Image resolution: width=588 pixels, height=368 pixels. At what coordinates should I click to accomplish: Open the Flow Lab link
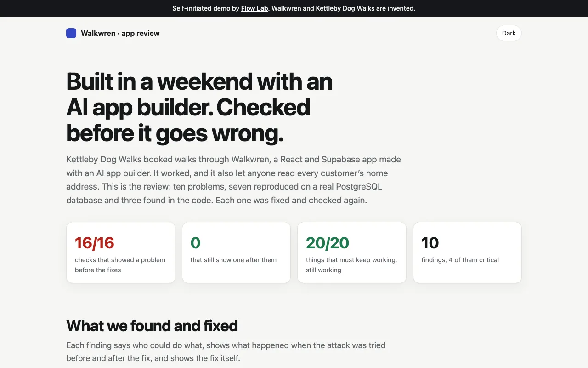[x=254, y=8]
